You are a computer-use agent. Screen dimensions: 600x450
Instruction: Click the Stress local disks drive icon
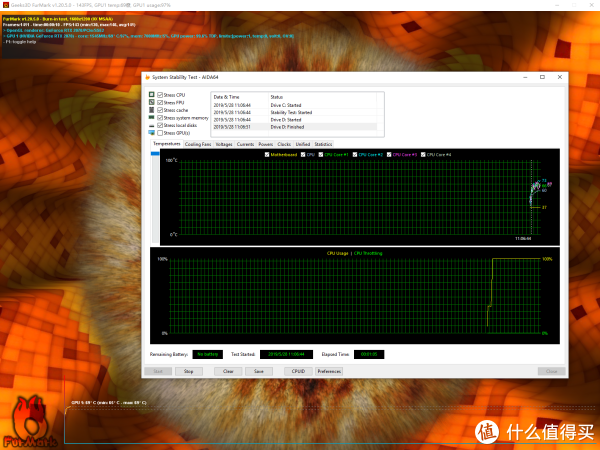click(151, 125)
